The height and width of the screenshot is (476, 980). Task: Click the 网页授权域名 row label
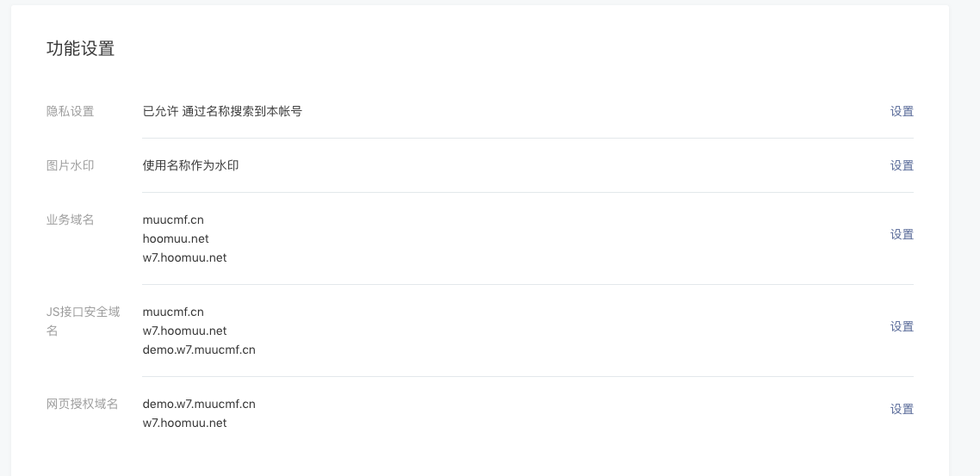[82, 404]
